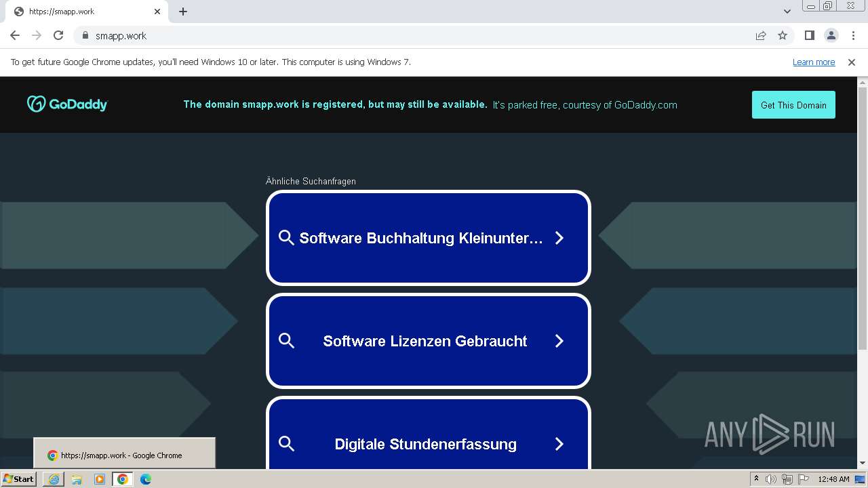Share this page using the share icon
868x488 pixels.
pos(761,35)
